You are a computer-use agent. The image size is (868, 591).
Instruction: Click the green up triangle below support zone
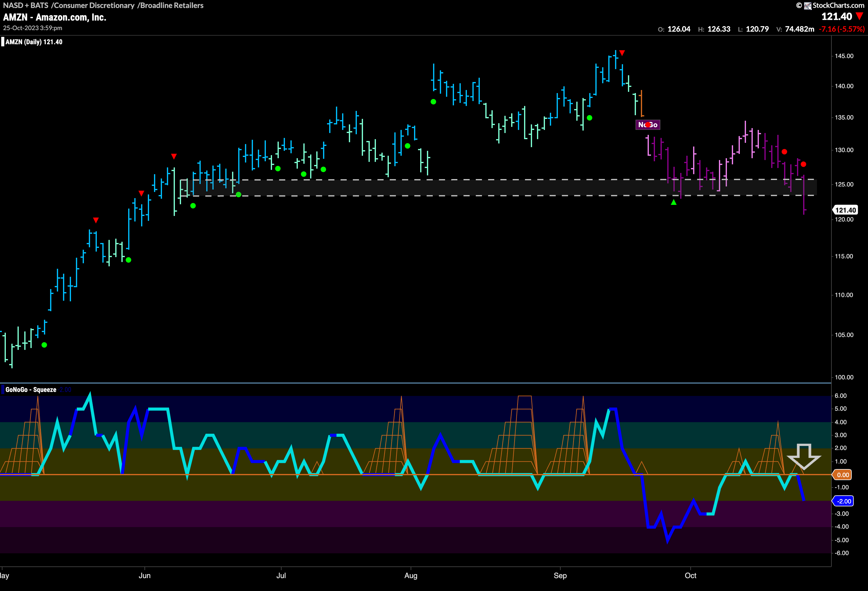(673, 202)
